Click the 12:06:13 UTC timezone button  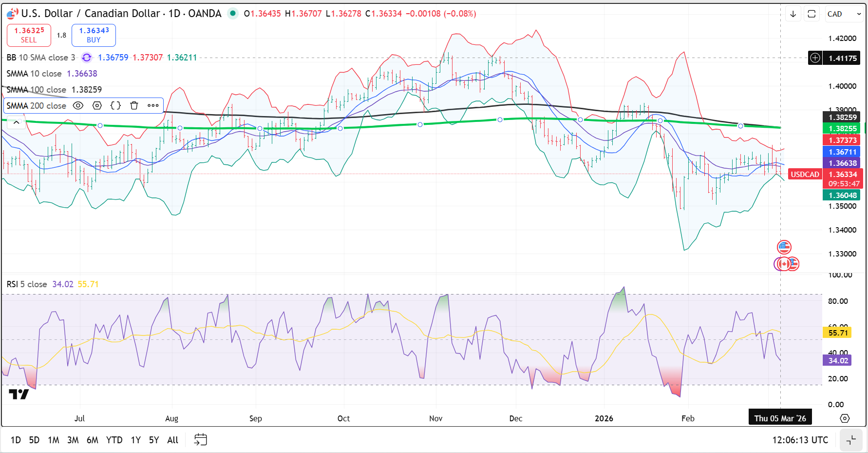click(x=800, y=440)
